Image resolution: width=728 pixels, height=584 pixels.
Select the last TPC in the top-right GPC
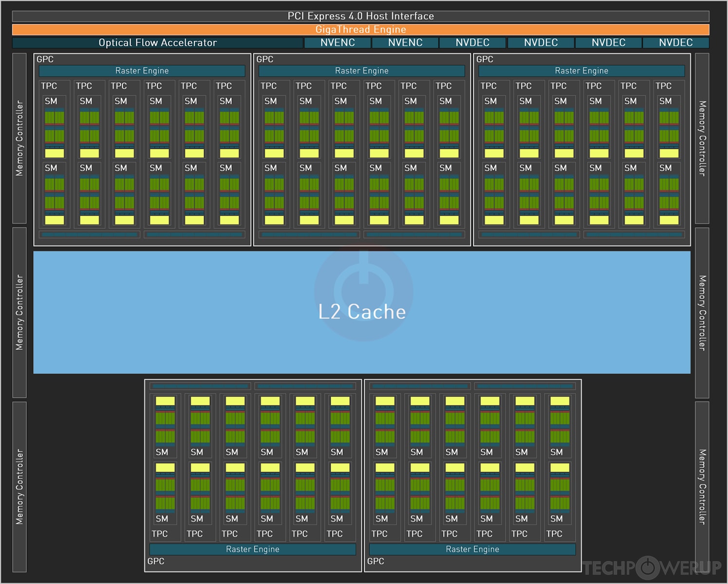[x=670, y=156]
